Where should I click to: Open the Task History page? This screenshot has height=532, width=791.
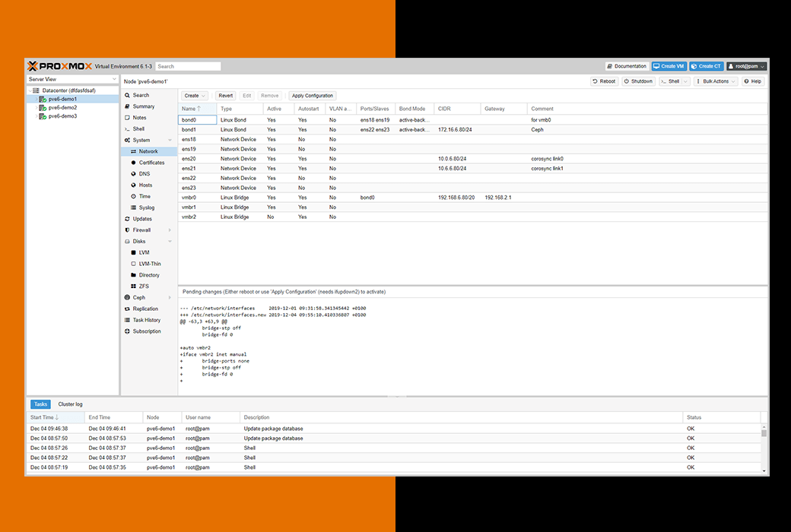[146, 320]
